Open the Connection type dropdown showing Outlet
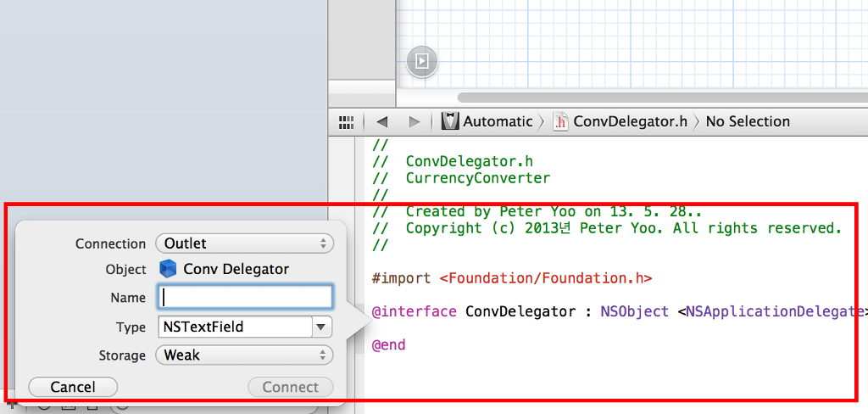 245,243
